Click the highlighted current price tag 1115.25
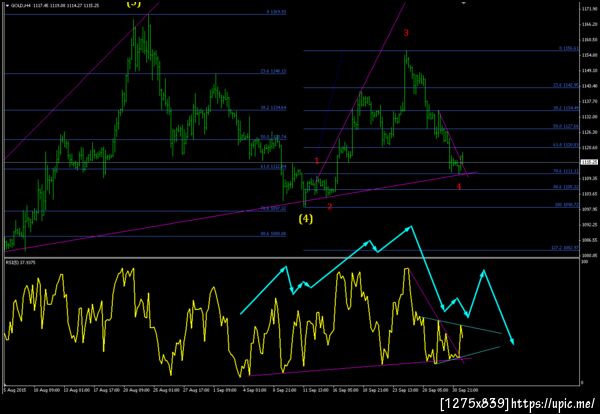 pyautogui.click(x=589, y=162)
